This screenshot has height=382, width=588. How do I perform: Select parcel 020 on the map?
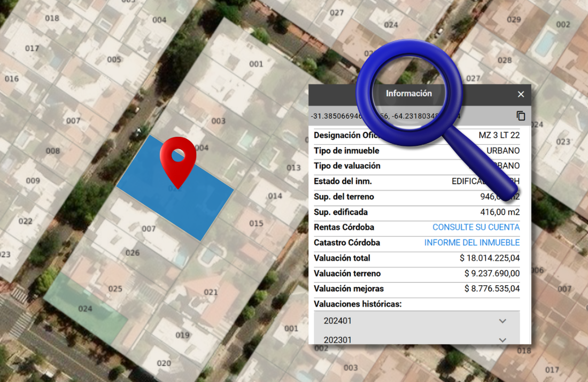click(x=164, y=363)
